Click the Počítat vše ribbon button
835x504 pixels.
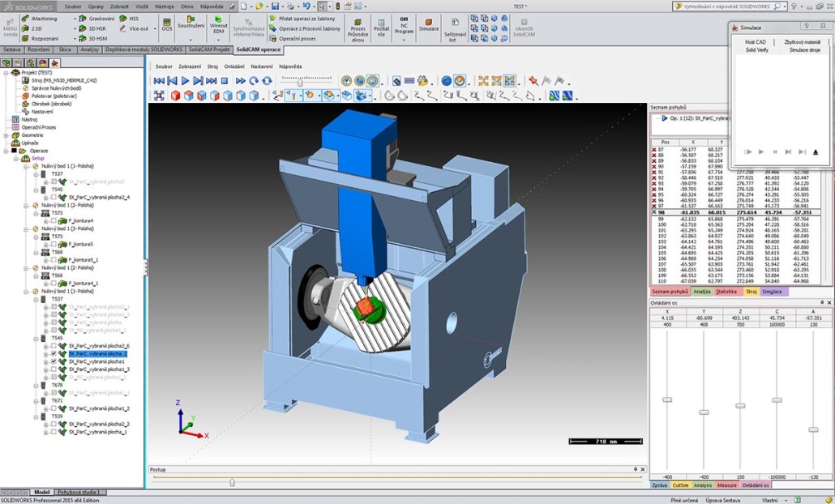pyautogui.click(x=381, y=27)
